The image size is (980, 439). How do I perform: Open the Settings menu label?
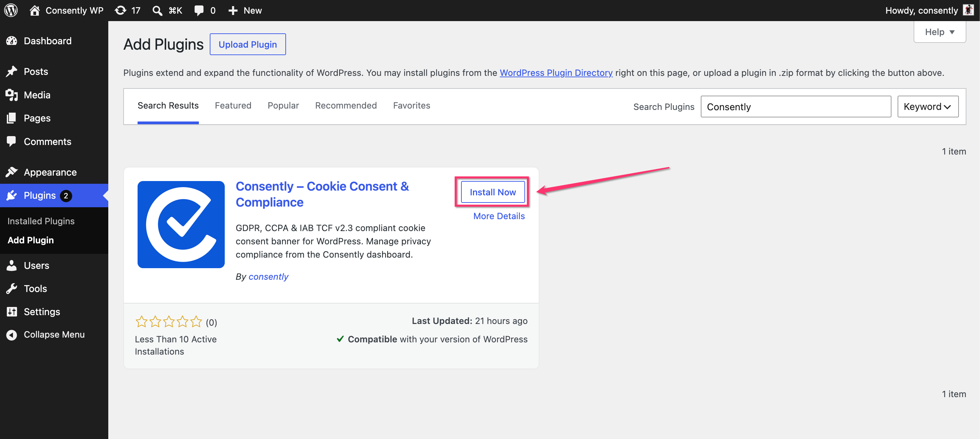pos(42,312)
